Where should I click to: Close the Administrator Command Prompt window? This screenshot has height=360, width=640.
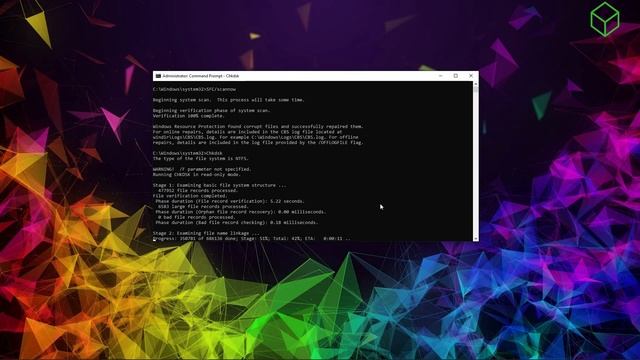click(x=471, y=76)
